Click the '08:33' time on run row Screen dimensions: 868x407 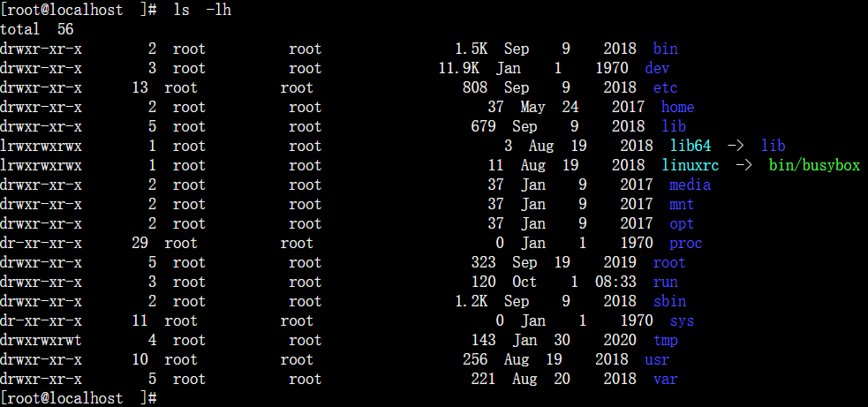click(x=615, y=282)
